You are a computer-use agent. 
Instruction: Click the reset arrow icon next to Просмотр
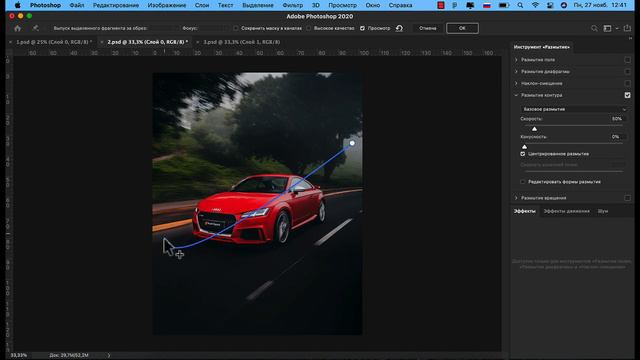(x=399, y=28)
